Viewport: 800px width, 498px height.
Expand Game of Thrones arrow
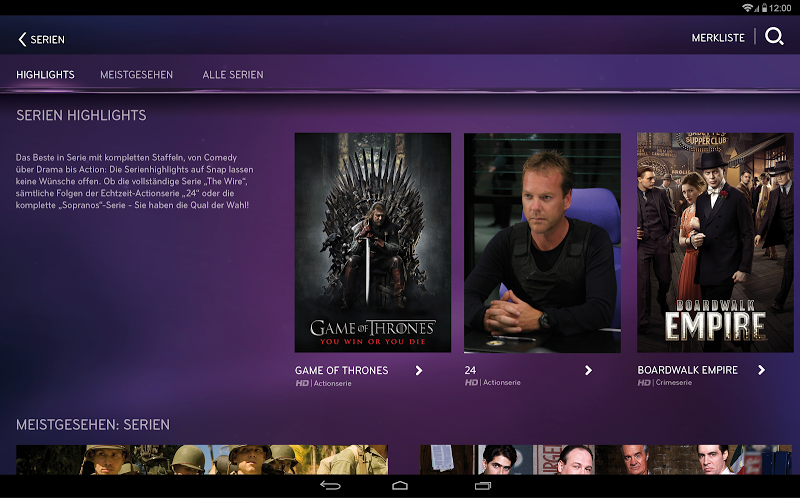419,370
